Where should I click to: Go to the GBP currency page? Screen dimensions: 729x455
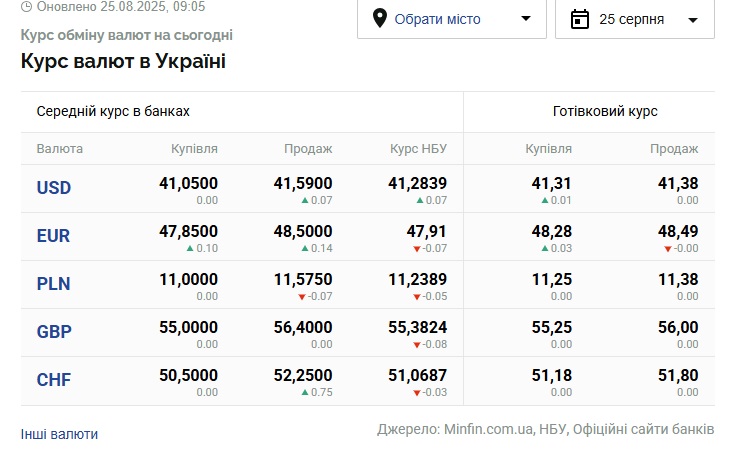(54, 332)
